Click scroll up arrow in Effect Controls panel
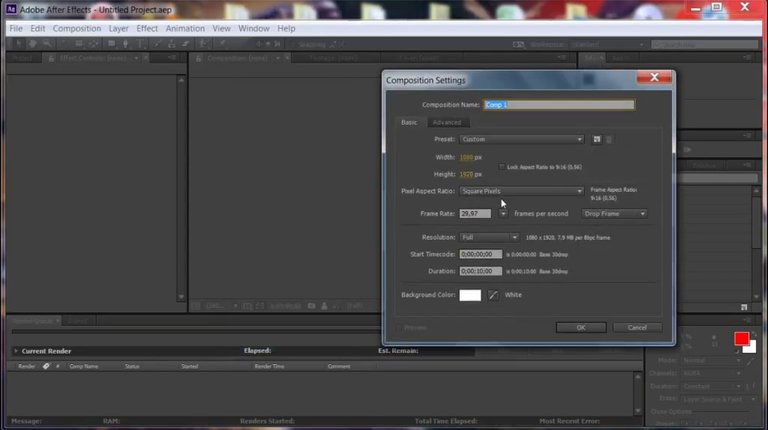Image resolution: width=768 pixels, height=430 pixels. click(x=181, y=80)
